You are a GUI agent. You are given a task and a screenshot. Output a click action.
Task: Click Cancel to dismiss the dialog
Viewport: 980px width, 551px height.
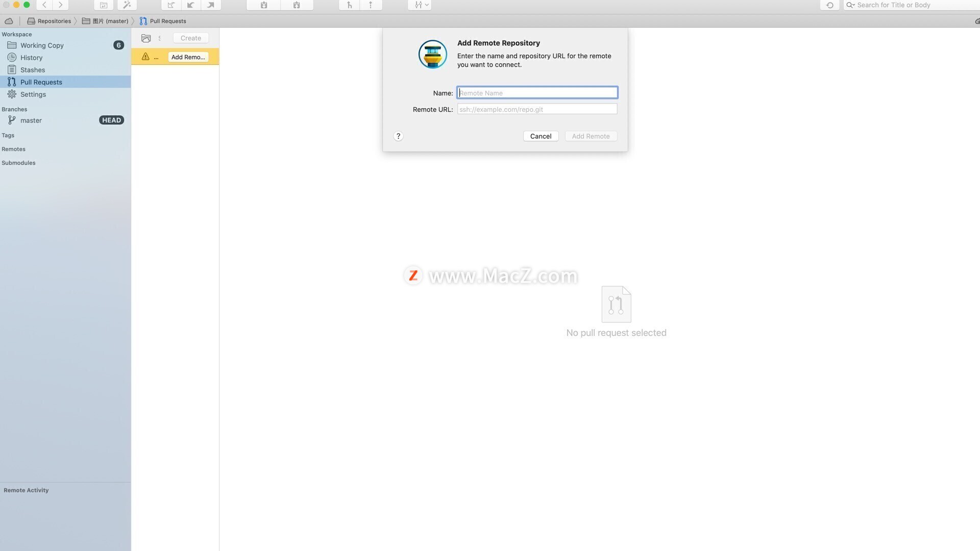541,135
